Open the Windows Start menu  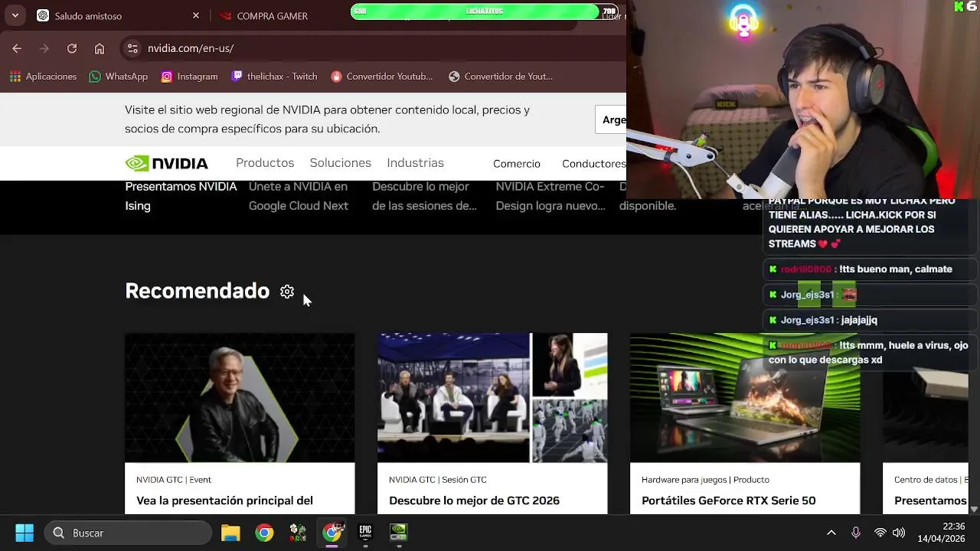(x=24, y=533)
